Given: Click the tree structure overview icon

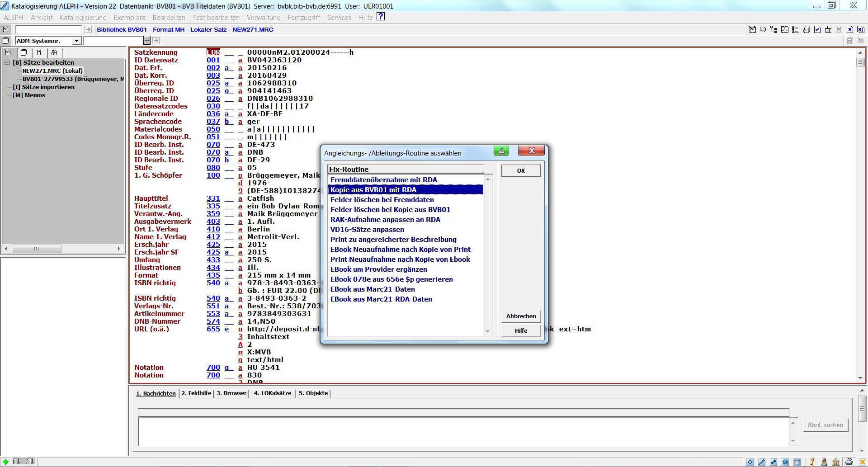Looking at the screenshot, I should tap(774, 29).
